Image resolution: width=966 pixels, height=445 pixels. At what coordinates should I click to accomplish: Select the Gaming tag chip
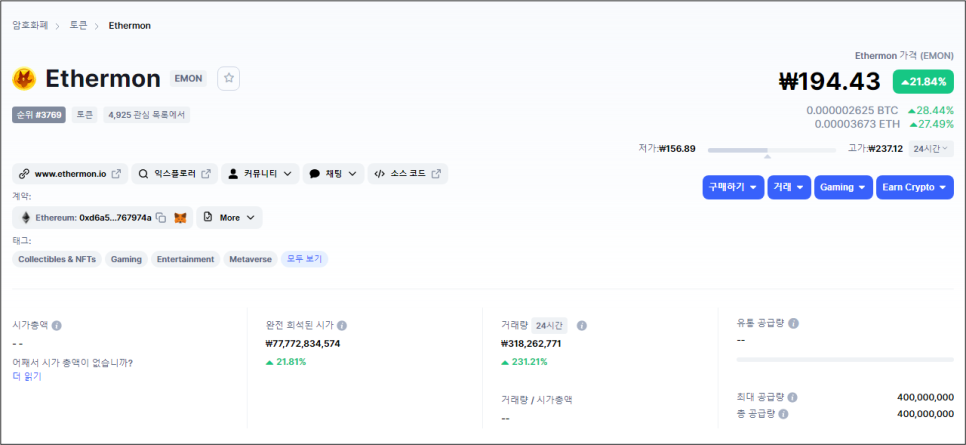126,259
